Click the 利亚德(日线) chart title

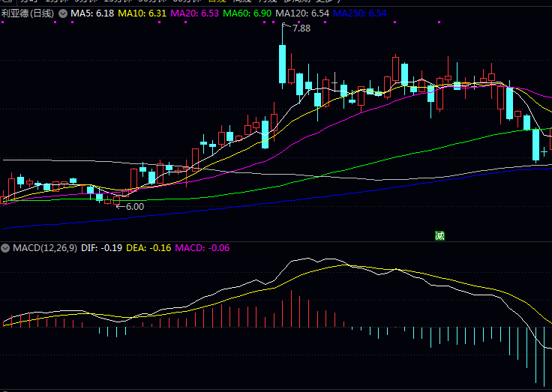point(28,13)
